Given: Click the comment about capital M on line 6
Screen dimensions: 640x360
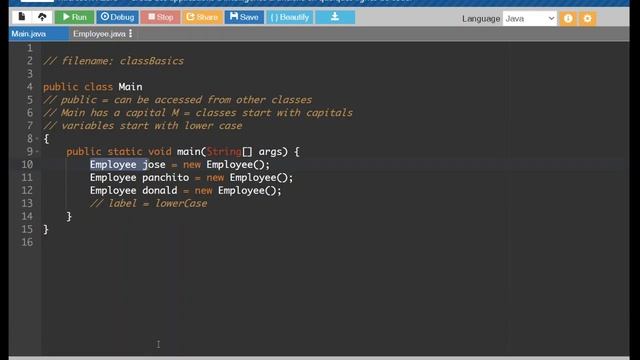Looking at the screenshot, I should point(198,113).
